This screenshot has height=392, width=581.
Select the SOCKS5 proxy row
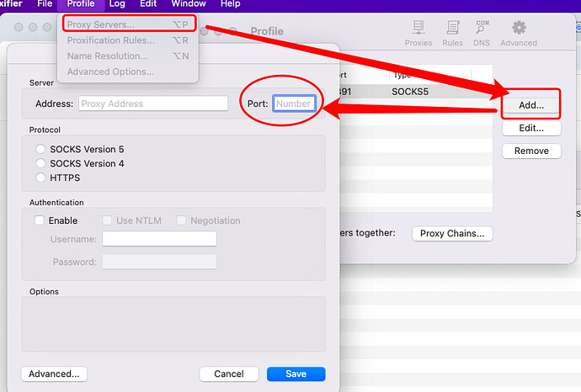(x=416, y=92)
